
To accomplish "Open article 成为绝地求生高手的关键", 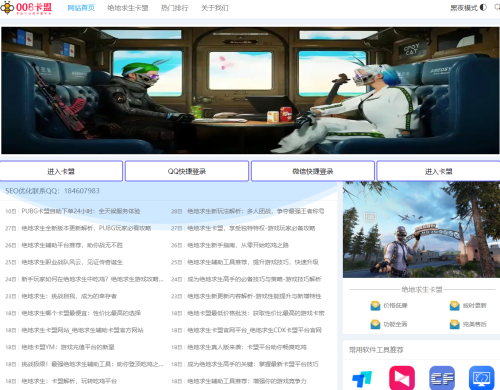I will (x=253, y=364).
